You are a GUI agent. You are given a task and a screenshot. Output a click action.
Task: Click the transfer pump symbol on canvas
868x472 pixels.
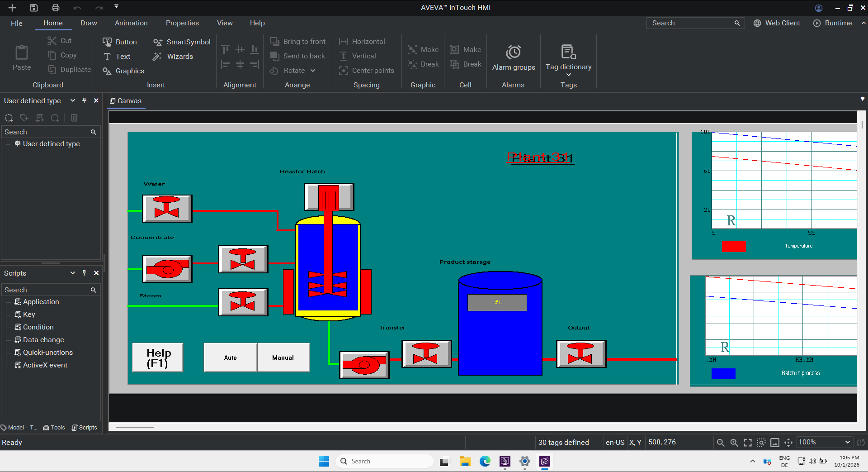[x=364, y=365]
